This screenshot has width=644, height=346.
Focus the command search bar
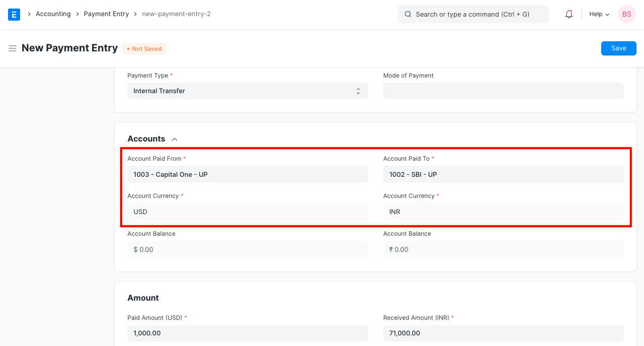pyautogui.click(x=473, y=14)
